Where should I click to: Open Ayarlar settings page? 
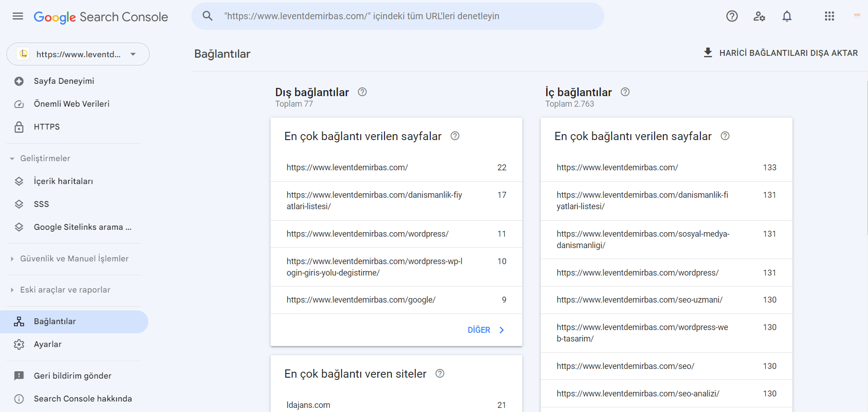[74, 344]
